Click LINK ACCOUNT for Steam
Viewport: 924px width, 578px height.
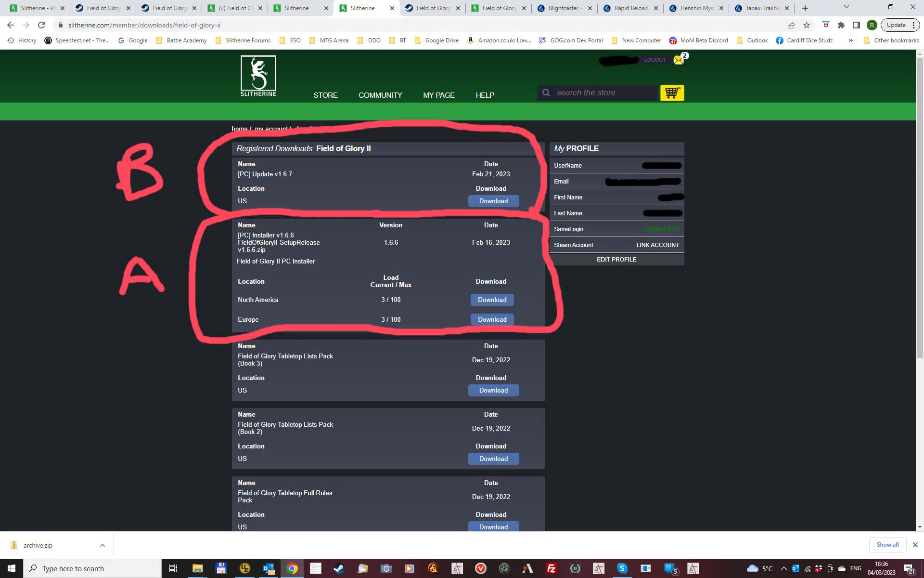[x=657, y=245]
